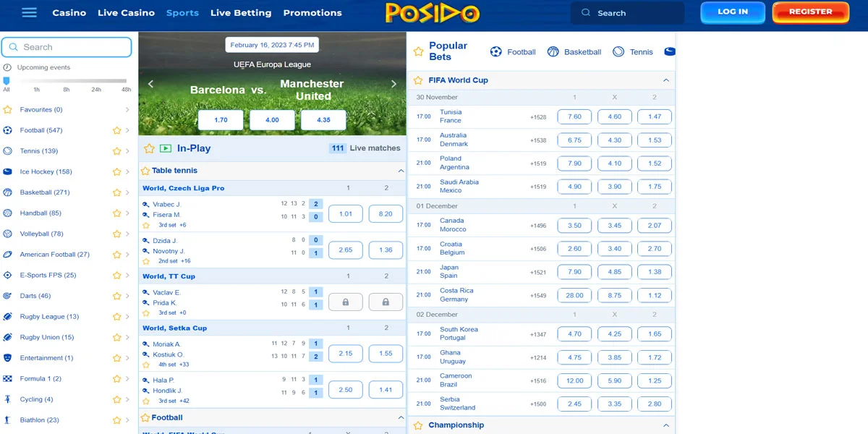The width and height of the screenshot is (868, 434).
Task: Show the next featured match in banner
Action: pos(394,84)
